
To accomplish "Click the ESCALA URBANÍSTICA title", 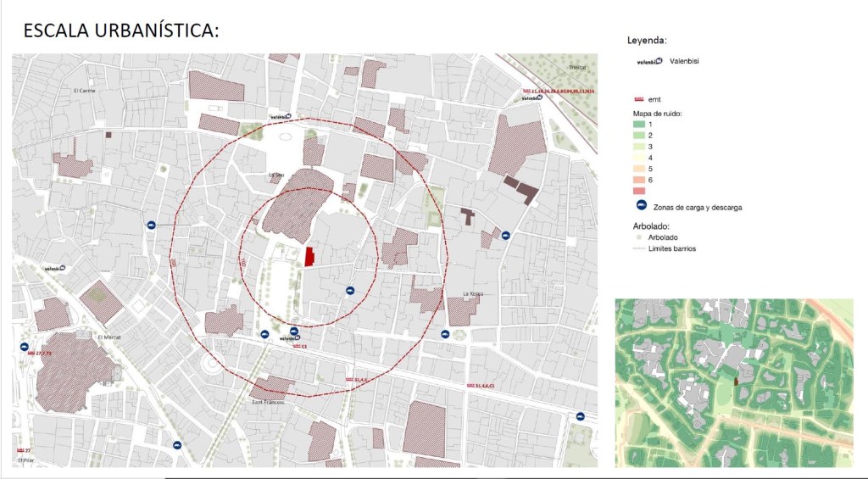I will point(120,31).
